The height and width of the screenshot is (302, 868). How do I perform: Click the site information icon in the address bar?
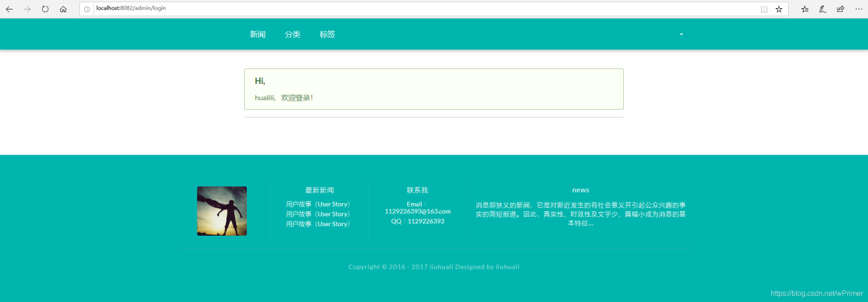[x=87, y=9]
